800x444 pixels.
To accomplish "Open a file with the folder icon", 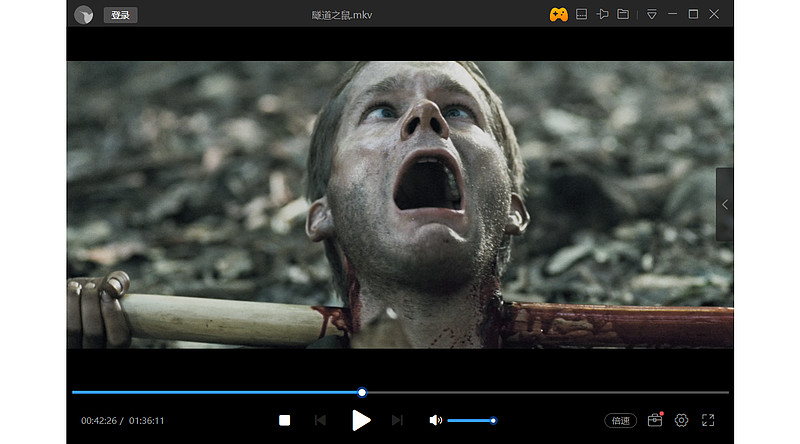I will 623,14.
